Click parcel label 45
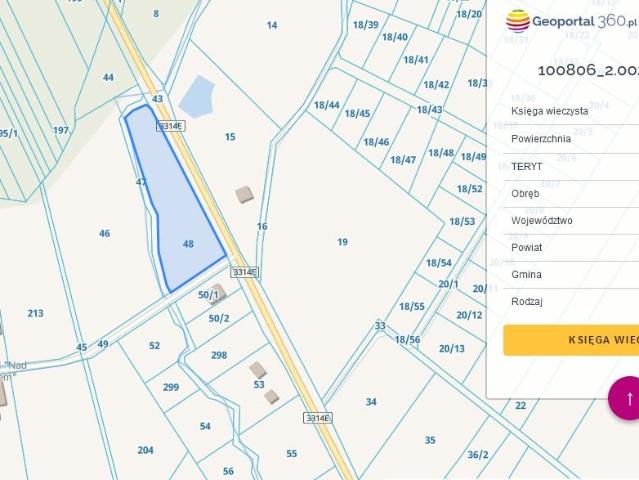Screen dimensions: 639x480 click(x=82, y=347)
